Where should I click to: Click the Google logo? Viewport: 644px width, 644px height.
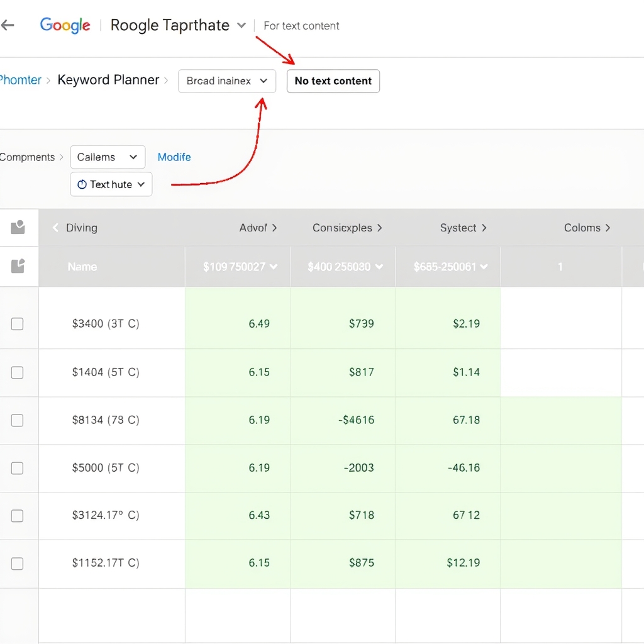(x=65, y=25)
